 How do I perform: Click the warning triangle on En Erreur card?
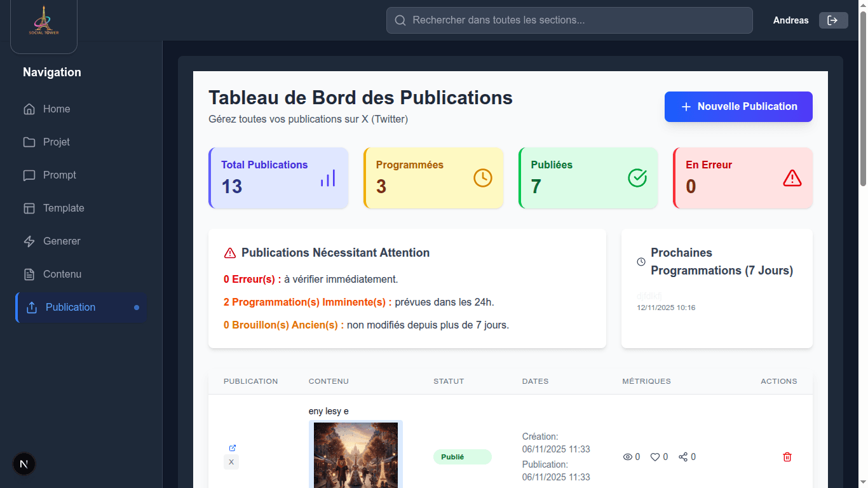coord(792,178)
